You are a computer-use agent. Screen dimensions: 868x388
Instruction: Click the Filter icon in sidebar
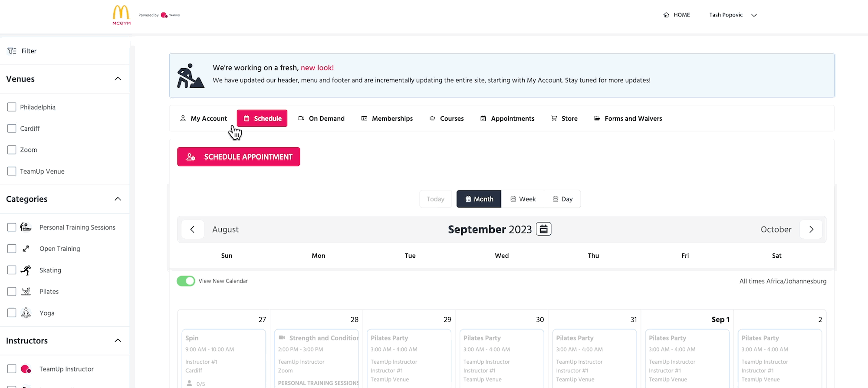pos(12,51)
